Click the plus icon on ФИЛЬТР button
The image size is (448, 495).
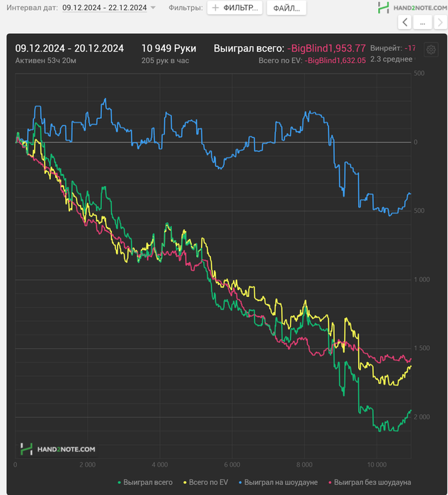pyautogui.click(x=214, y=8)
